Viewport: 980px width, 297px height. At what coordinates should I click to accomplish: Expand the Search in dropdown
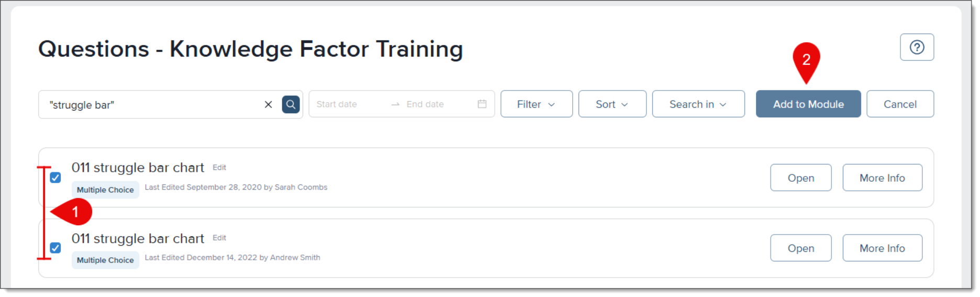(698, 104)
